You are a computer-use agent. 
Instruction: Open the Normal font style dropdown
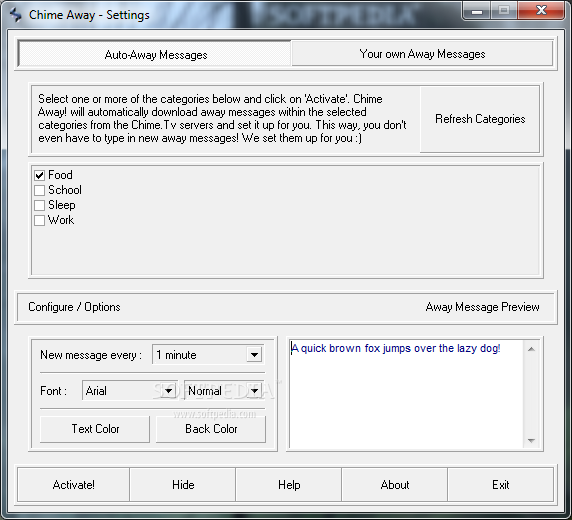click(255, 391)
